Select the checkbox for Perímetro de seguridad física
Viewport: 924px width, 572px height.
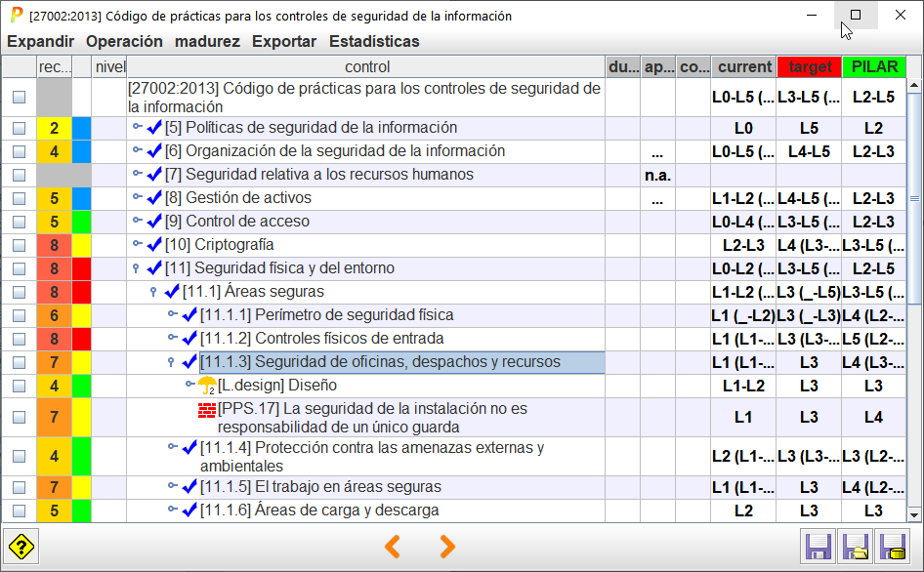[x=19, y=316]
